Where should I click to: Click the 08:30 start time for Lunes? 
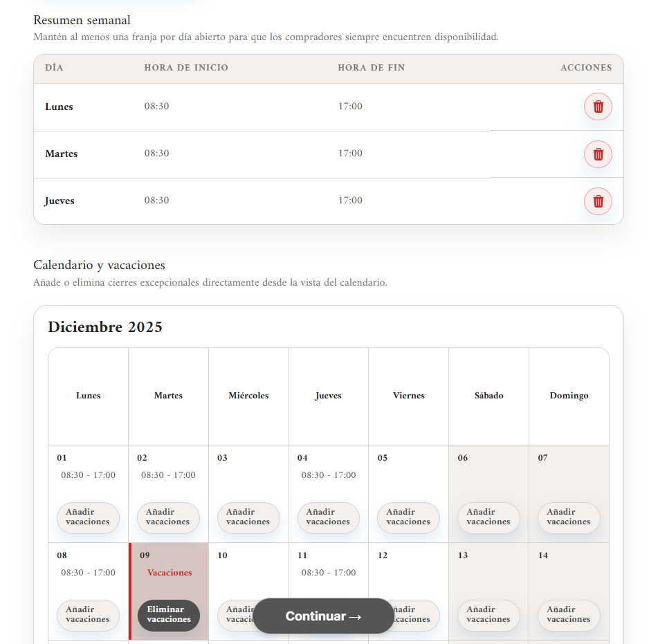click(x=157, y=107)
